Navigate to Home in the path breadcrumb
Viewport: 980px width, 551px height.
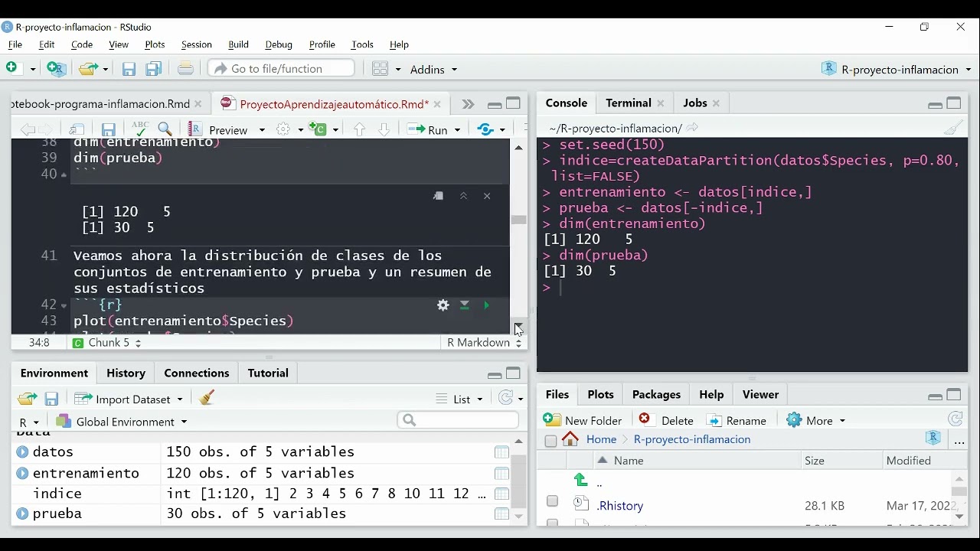tap(600, 439)
